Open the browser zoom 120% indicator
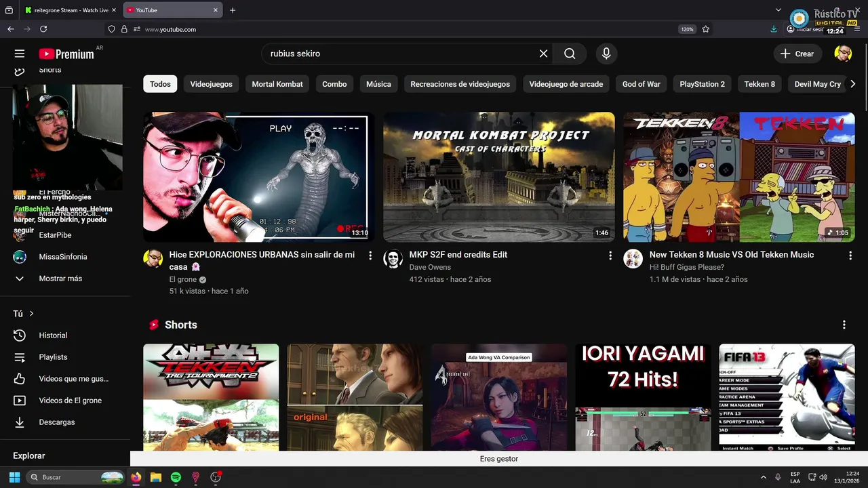Image resolution: width=868 pixels, height=488 pixels. click(x=687, y=29)
